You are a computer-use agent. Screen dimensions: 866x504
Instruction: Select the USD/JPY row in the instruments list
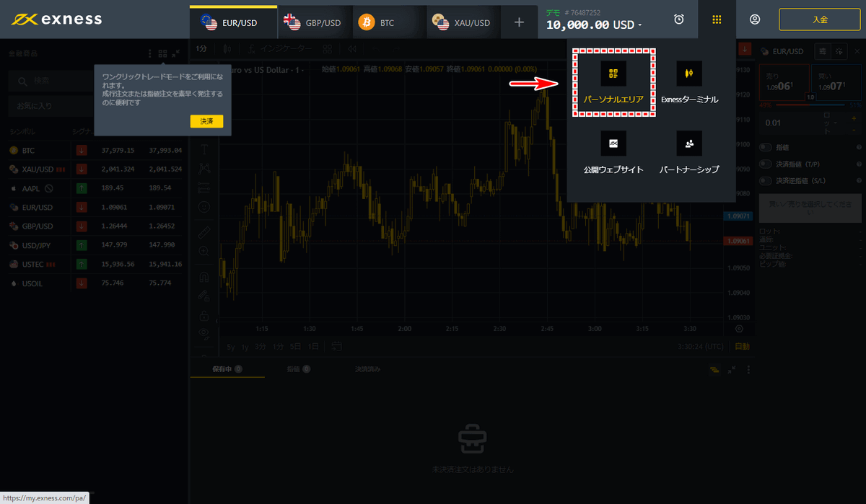(94, 245)
